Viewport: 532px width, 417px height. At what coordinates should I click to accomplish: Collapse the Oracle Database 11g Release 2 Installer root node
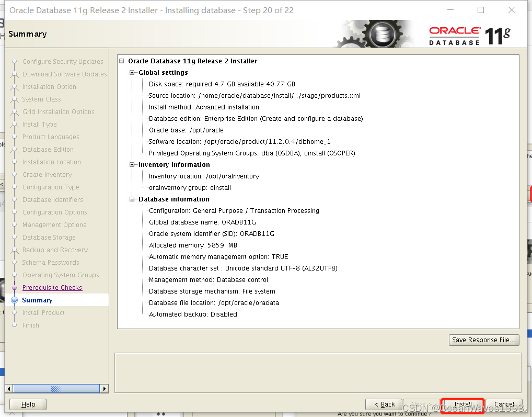pyautogui.click(x=122, y=61)
